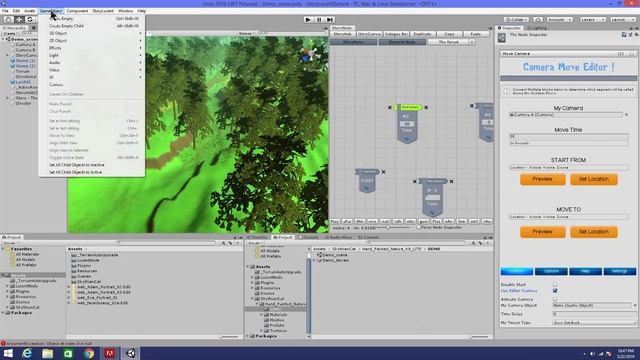This screenshot has width=640, height=360.
Task: Open the Component menu
Action: (77, 11)
